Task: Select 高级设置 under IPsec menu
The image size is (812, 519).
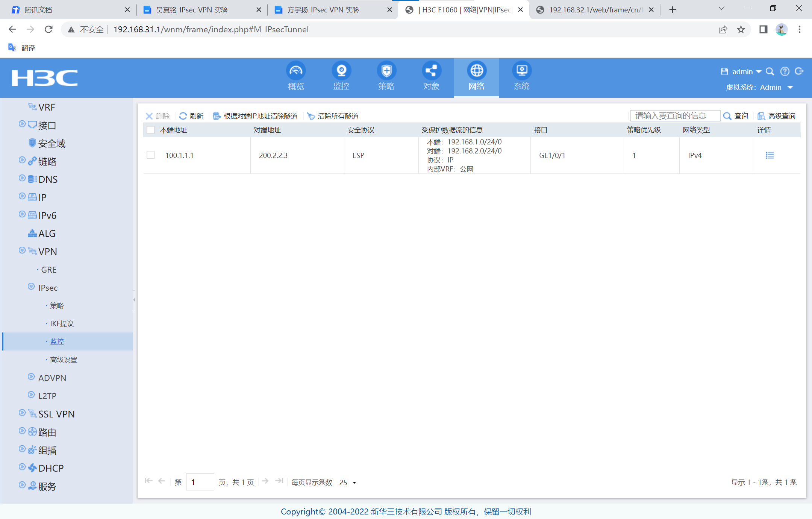Action: (x=63, y=359)
